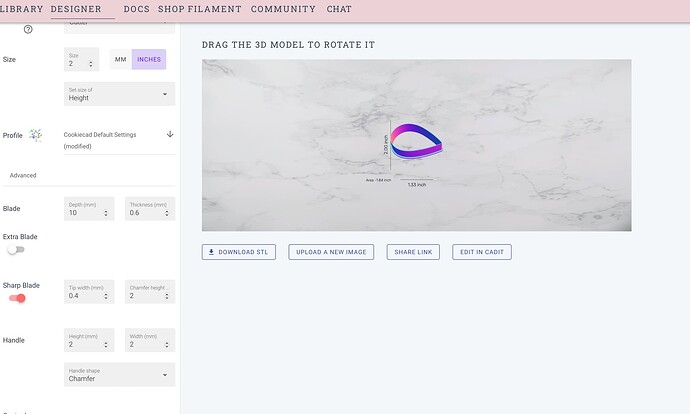Toggle the Extra Blade switch
690x414 pixels.
click(16, 249)
